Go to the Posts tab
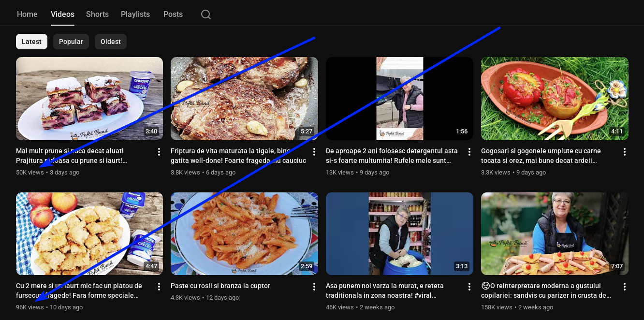 tap(173, 14)
